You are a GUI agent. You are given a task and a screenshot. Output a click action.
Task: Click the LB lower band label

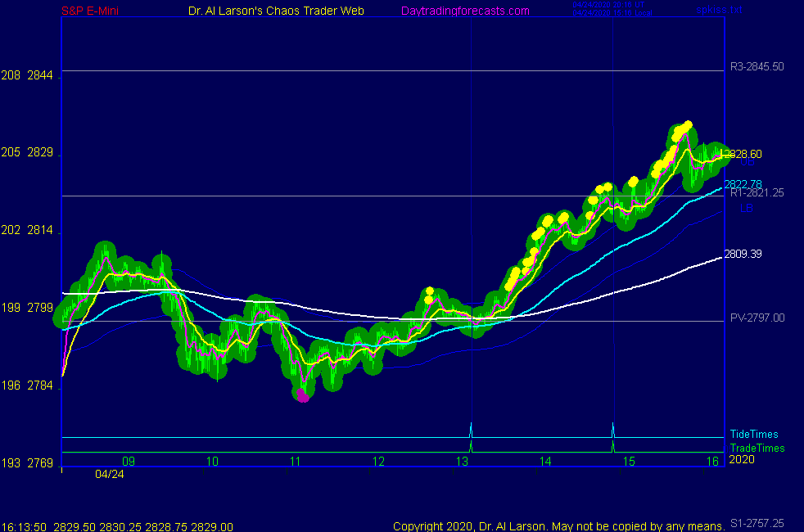coord(747,208)
